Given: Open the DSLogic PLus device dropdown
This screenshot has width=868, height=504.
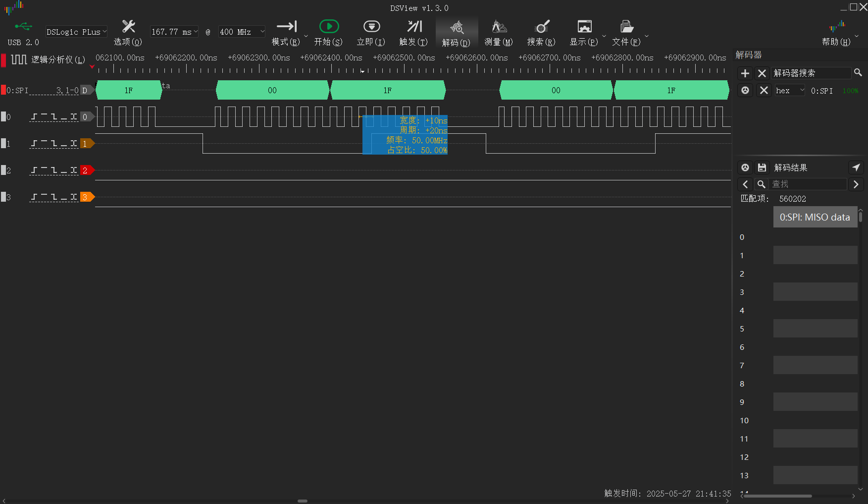Looking at the screenshot, I should pyautogui.click(x=76, y=32).
